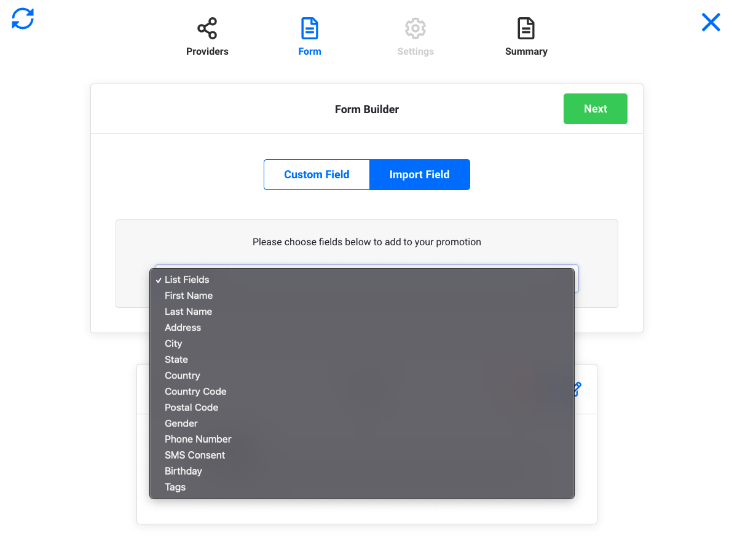The width and height of the screenshot is (732, 560).
Task: Switch to Custom Field tab
Action: [317, 175]
